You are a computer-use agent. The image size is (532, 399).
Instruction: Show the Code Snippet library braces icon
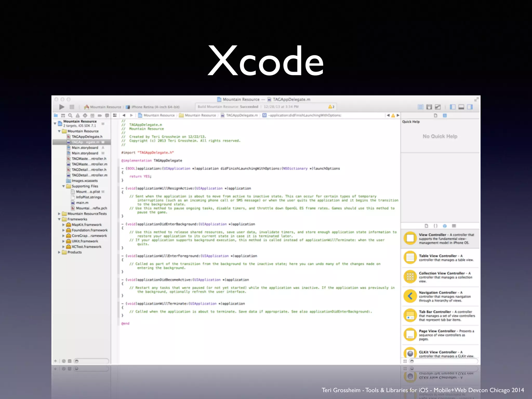pyautogui.click(x=435, y=226)
